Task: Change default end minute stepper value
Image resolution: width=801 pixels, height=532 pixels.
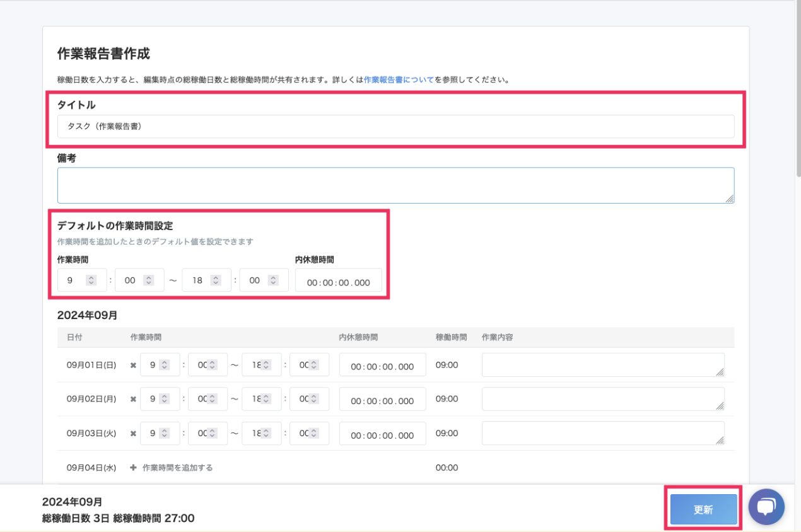Action: (273, 280)
